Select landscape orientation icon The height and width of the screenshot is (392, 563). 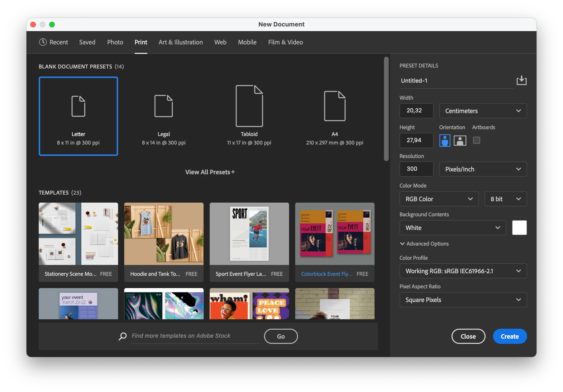coord(460,141)
